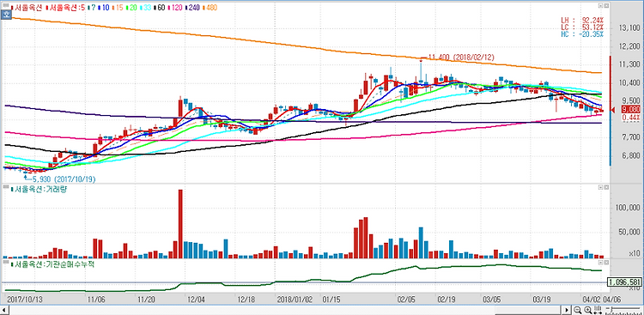This screenshot has height=315, width=644.
Task: Click the 11/06 date label
Action: [x=95, y=299]
